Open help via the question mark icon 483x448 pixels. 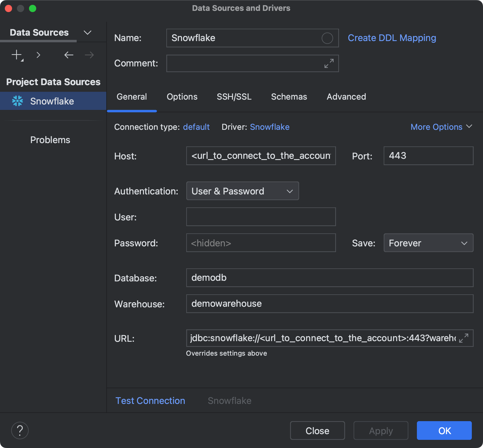click(20, 430)
